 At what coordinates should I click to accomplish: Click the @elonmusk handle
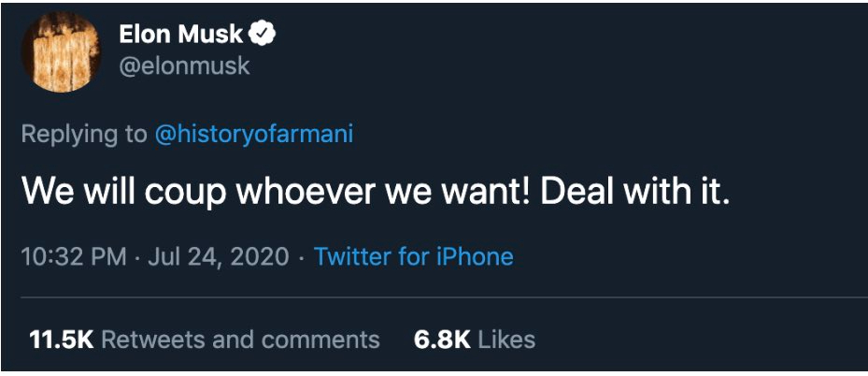click(x=184, y=67)
